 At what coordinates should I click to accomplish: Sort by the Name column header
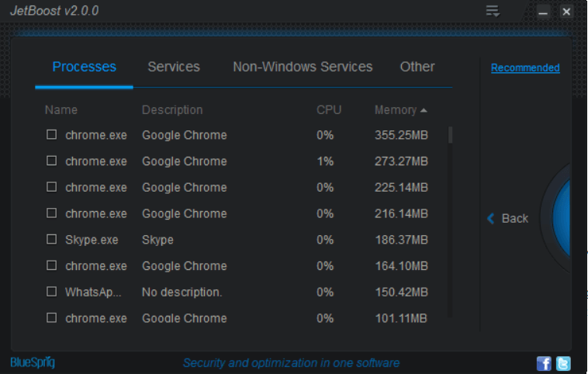click(61, 110)
